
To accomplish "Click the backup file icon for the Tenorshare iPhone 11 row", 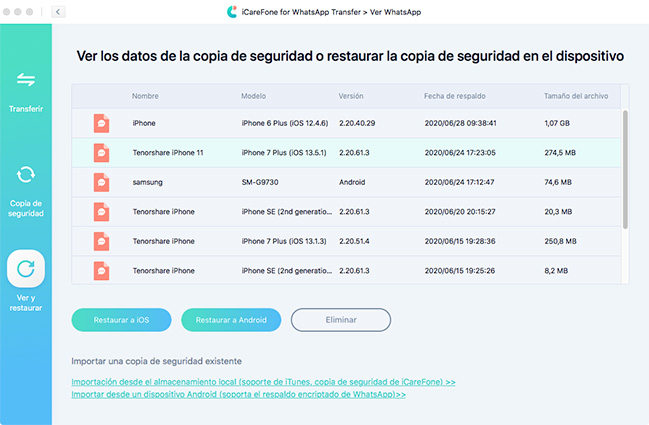I will click(x=101, y=153).
